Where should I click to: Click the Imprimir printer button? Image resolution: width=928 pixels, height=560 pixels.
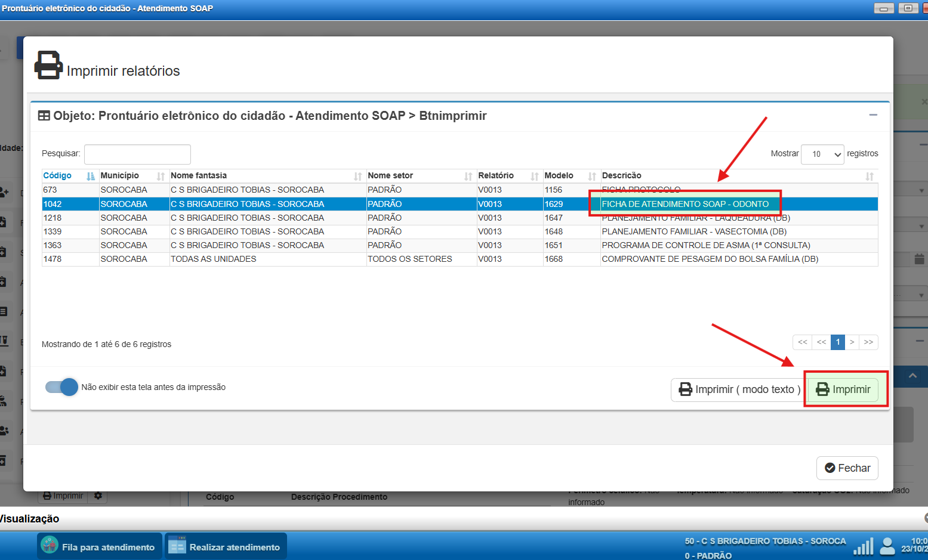point(843,389)
